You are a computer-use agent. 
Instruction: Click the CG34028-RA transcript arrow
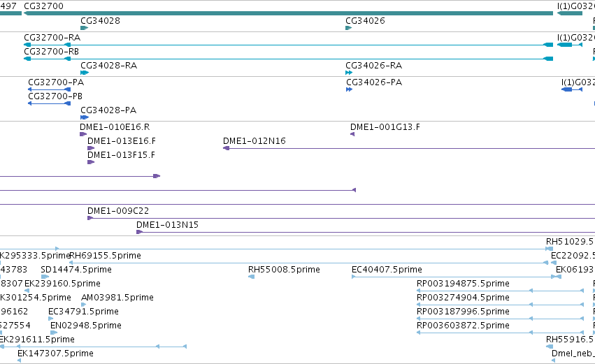[x=85, y=73]
